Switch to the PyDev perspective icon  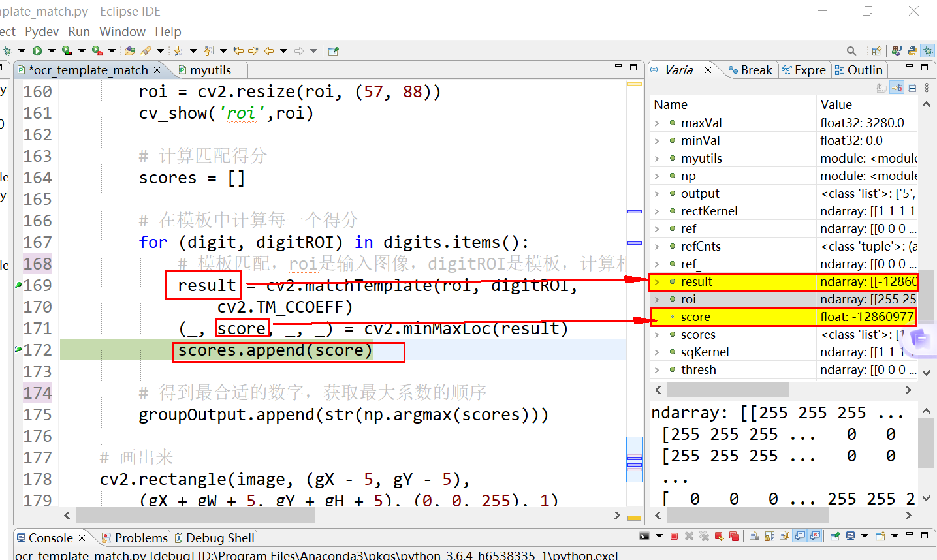912,51
